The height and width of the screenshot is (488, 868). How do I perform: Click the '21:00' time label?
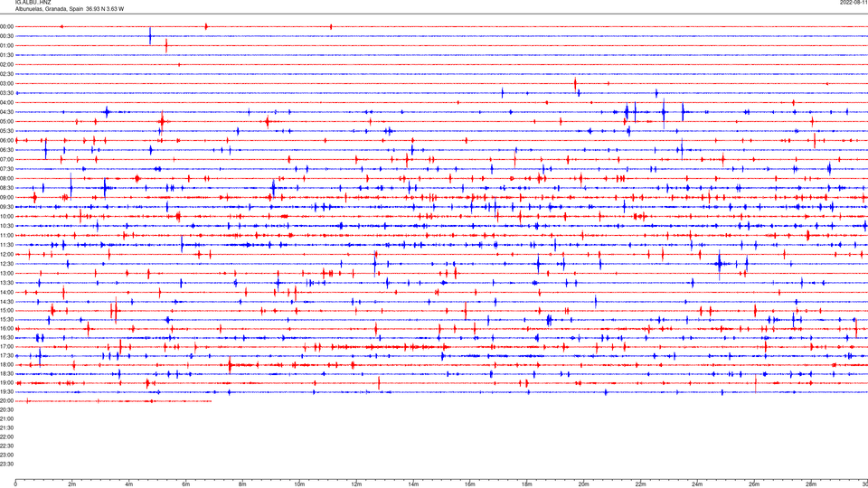(x=7, y=418)
